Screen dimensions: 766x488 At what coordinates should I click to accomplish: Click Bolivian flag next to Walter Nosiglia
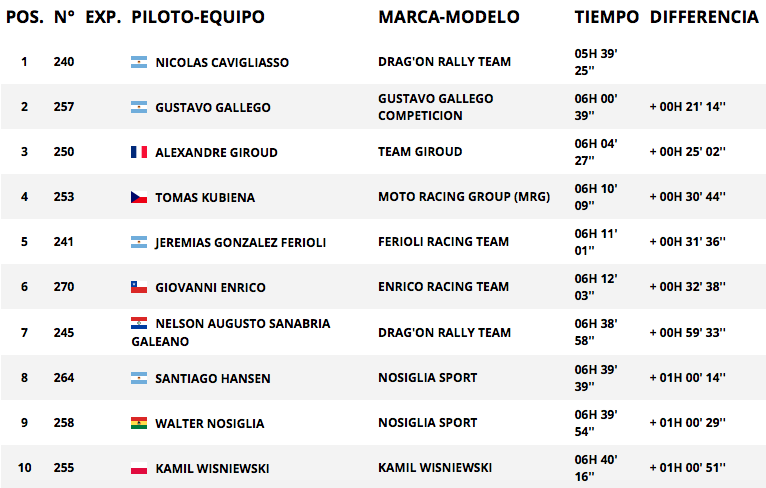coord(139,423)
